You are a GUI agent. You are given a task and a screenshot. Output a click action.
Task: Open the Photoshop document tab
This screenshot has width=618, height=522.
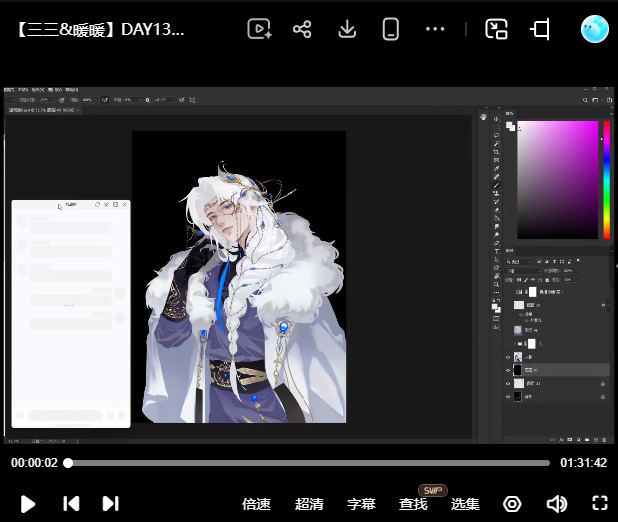(43, 110)
